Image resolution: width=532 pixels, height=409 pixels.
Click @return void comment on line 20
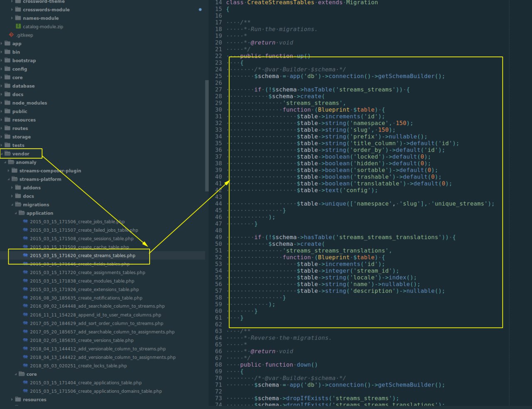pos(272,42)
